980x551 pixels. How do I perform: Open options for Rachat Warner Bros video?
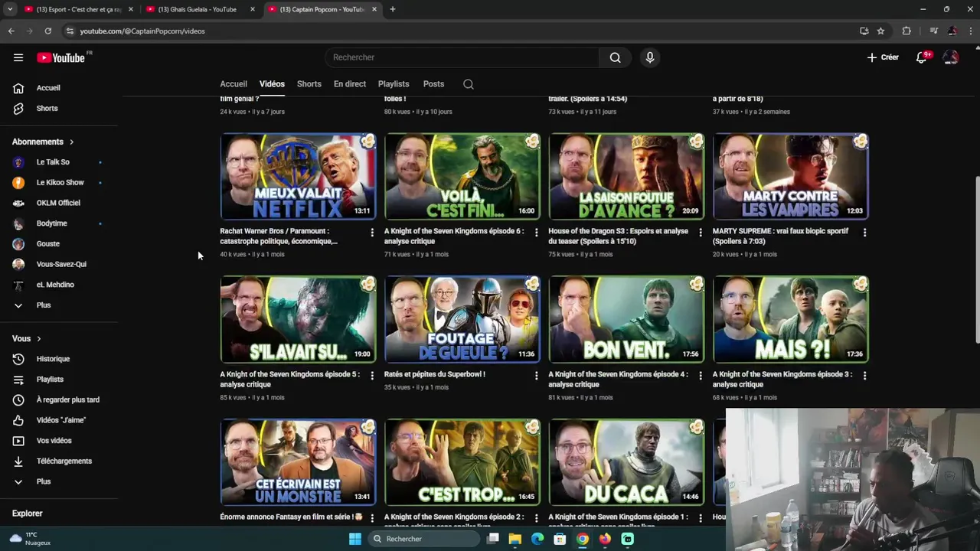pos(372,232)
